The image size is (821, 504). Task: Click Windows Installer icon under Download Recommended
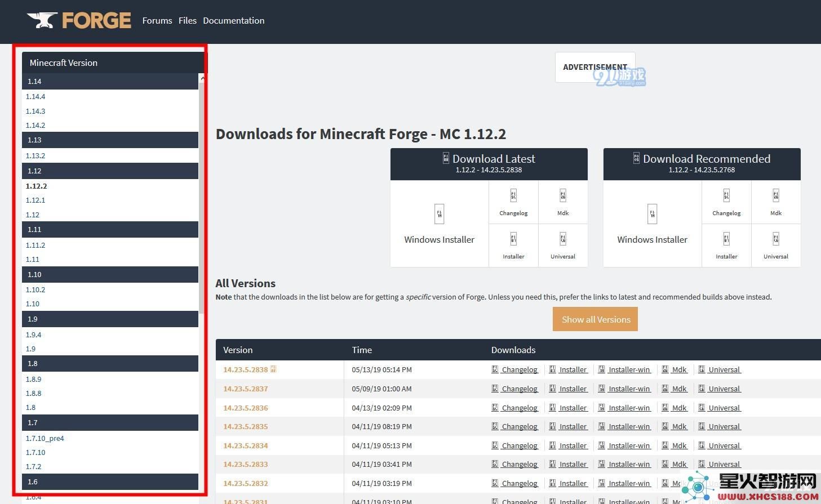652,214
